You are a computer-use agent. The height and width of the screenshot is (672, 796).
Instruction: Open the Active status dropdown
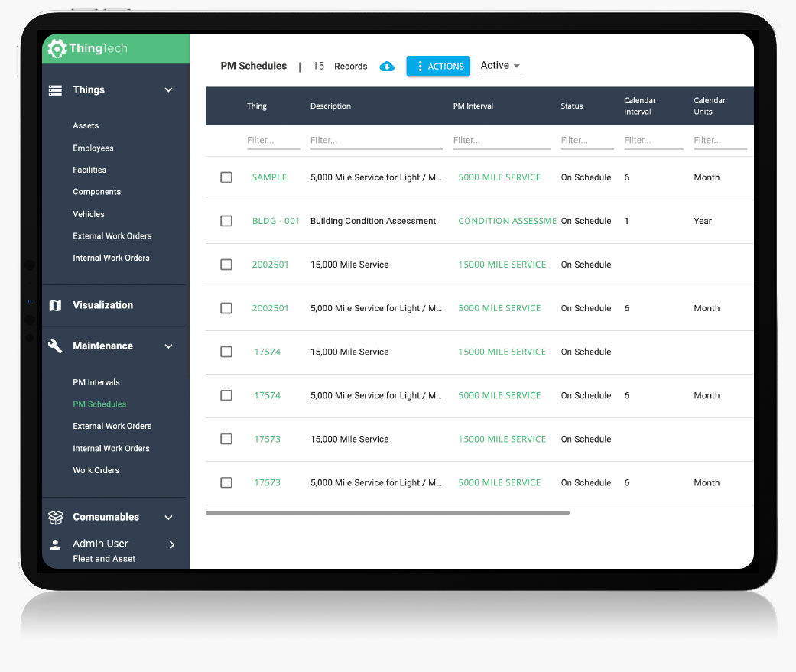502,66
